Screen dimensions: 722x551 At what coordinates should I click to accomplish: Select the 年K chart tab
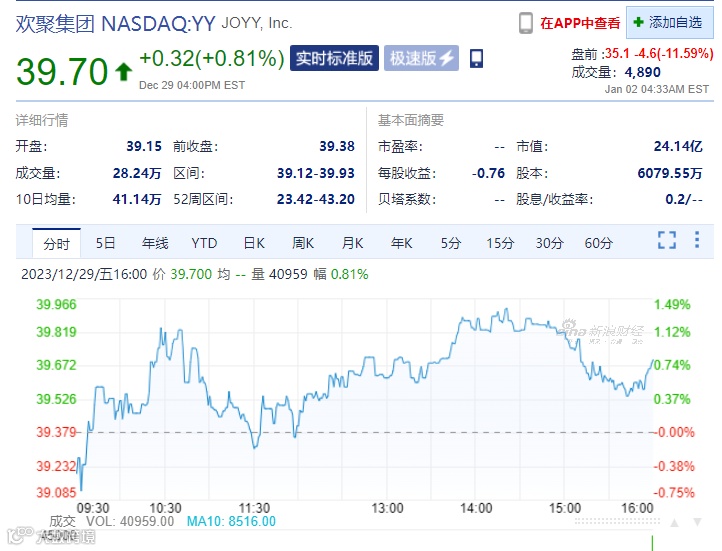point(402,243)
